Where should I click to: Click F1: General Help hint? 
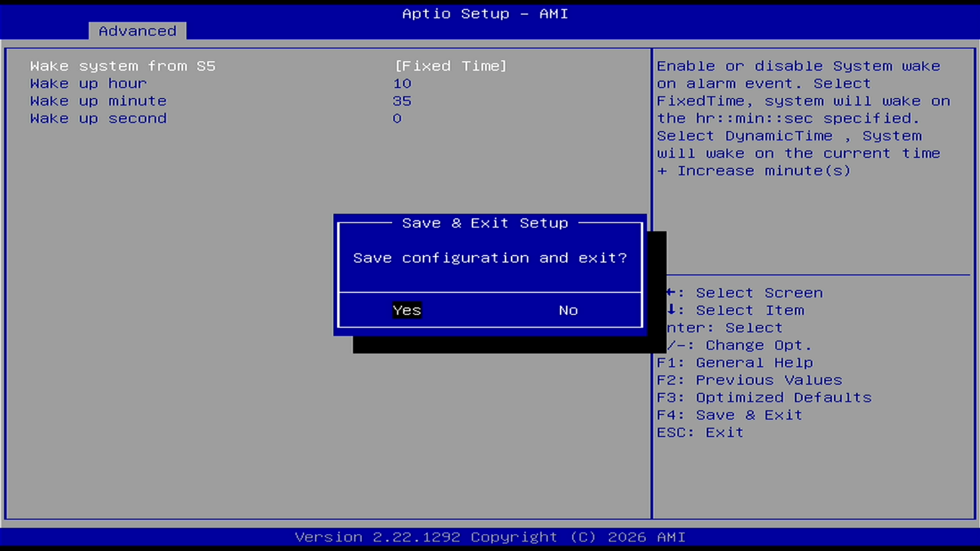735,363
